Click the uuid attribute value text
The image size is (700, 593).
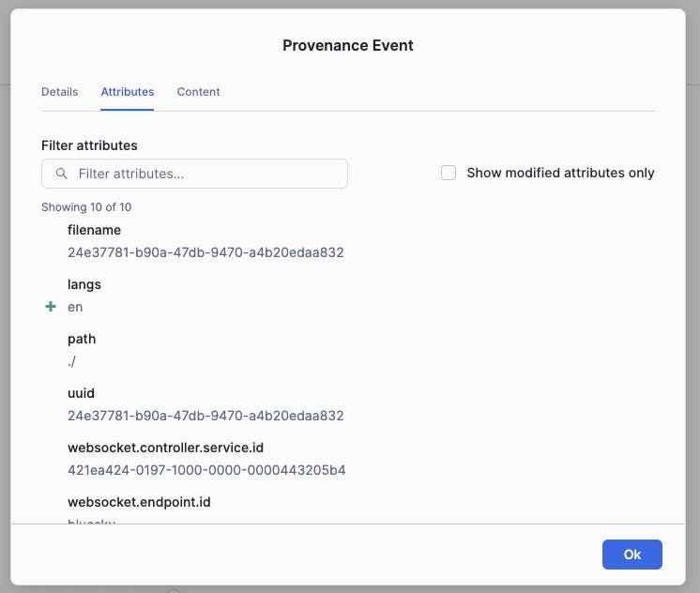(205, 416)
